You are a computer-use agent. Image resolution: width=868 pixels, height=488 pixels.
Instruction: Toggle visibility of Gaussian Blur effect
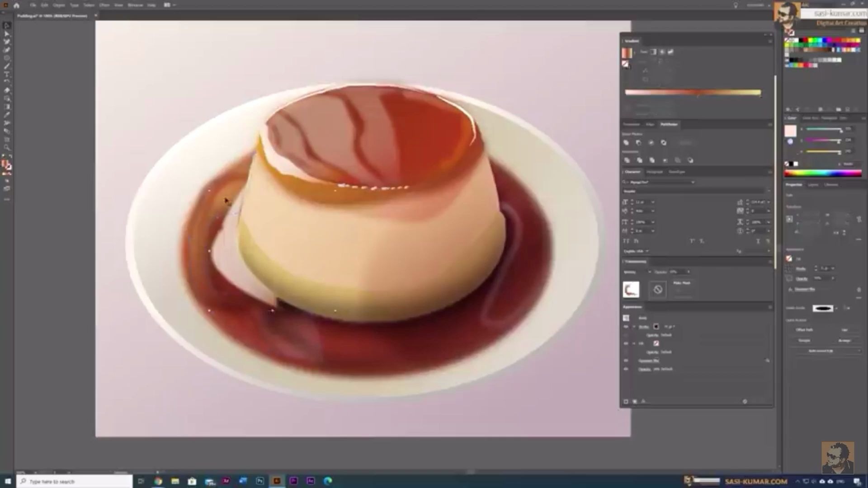[x=626, y=361]
